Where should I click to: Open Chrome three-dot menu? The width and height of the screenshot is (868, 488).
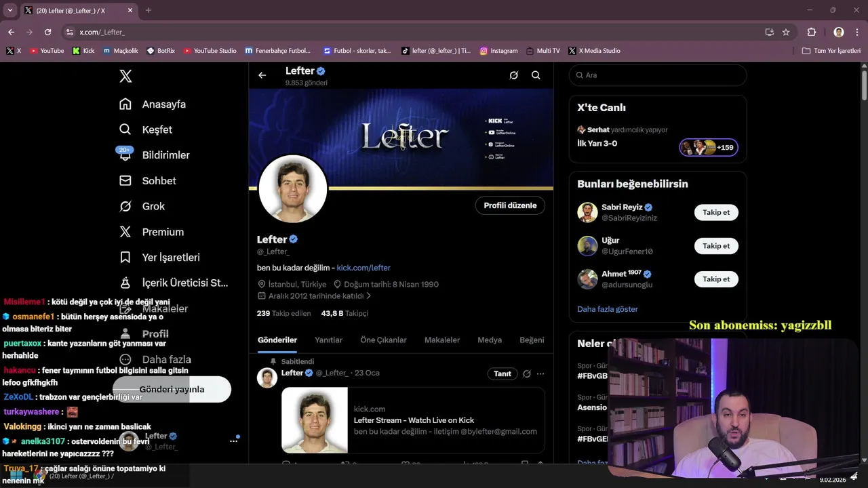[856, 32]
